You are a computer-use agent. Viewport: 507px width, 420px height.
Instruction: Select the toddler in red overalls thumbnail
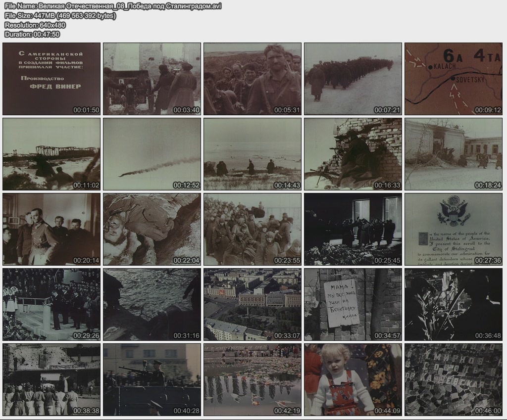[353, 379]
